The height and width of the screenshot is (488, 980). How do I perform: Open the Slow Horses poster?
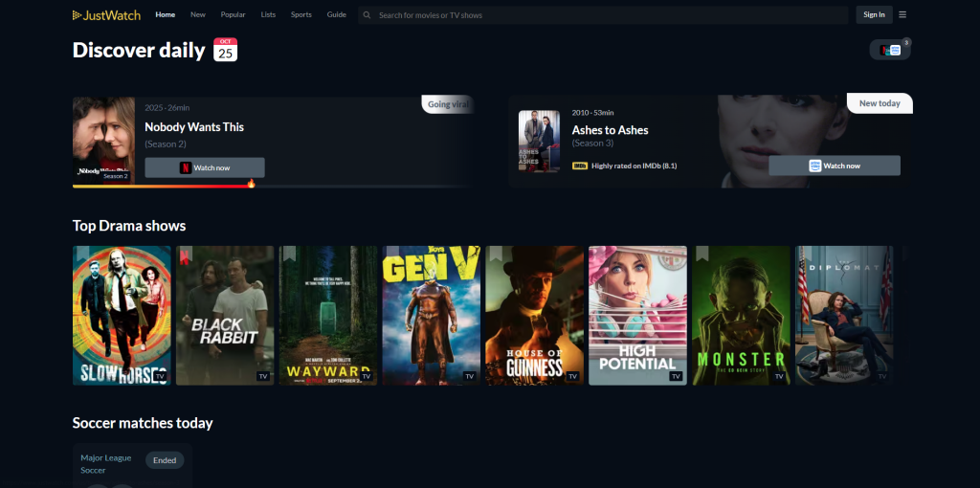122,316
